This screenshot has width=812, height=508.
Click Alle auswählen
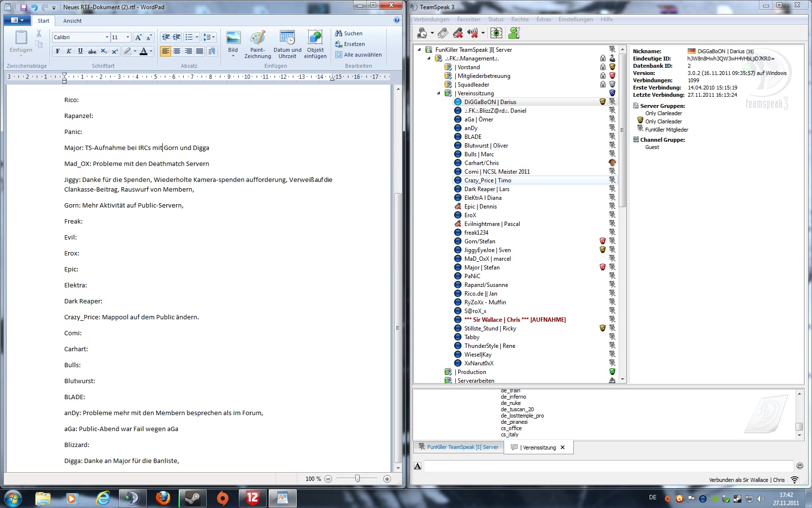coord(359,55)
